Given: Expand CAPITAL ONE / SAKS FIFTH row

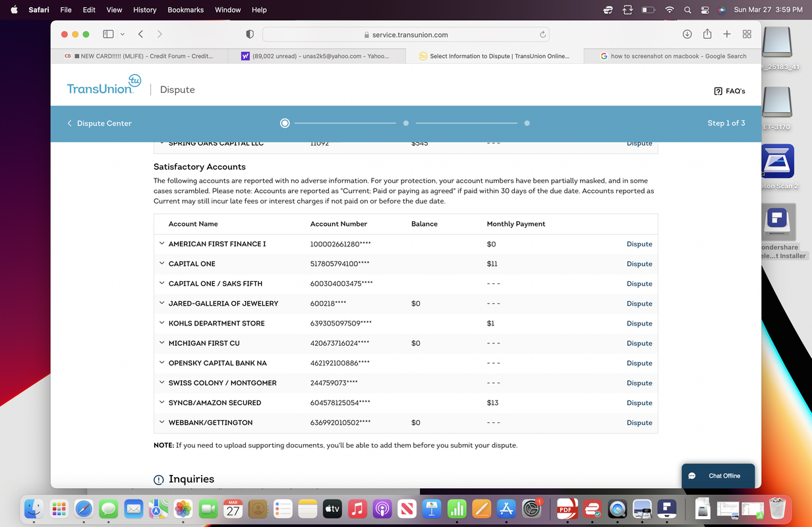Looking at the screenshot, I should 161,283.
